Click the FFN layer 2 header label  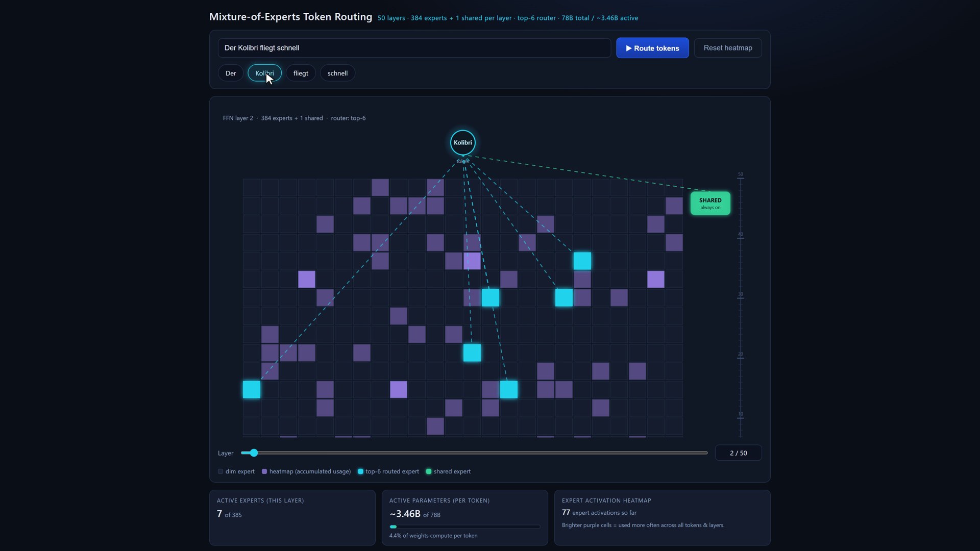[294, 118]
